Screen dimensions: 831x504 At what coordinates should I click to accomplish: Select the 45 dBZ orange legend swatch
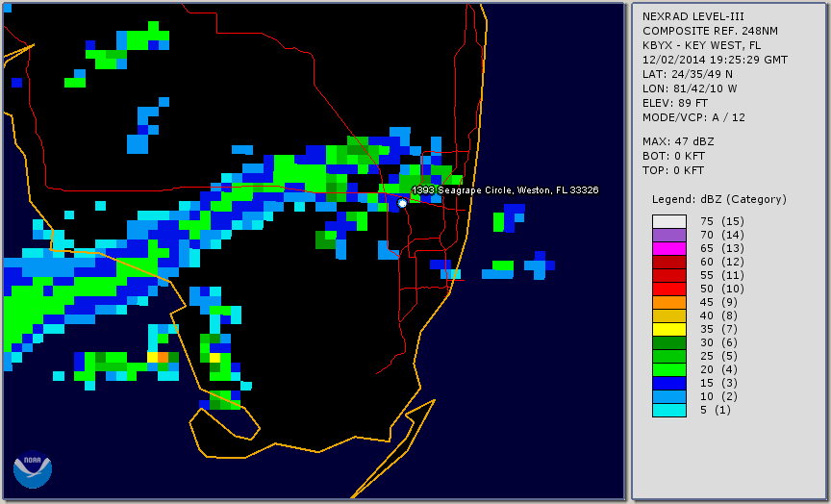pos(669,302)
